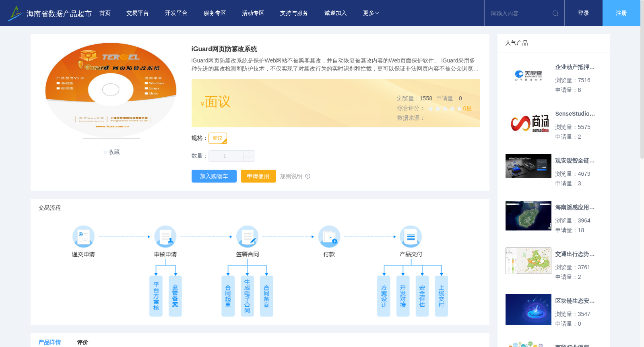The width and height of the screenshot is (644, 347).
Task: Click the 区块链生态安... product title
Action: [575, 301]
